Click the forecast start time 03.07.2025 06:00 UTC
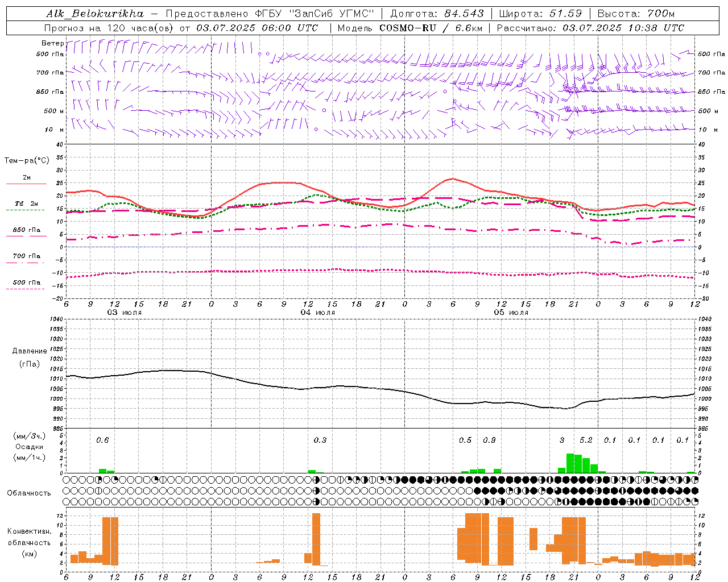This screenshot has width=728, height=582. (x=257, y=28)
